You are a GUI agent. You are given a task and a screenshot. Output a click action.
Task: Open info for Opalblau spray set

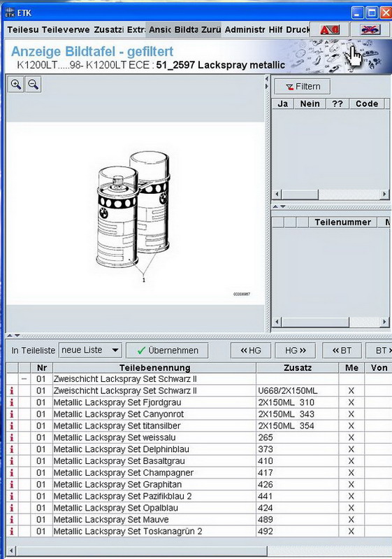(12, 508)
